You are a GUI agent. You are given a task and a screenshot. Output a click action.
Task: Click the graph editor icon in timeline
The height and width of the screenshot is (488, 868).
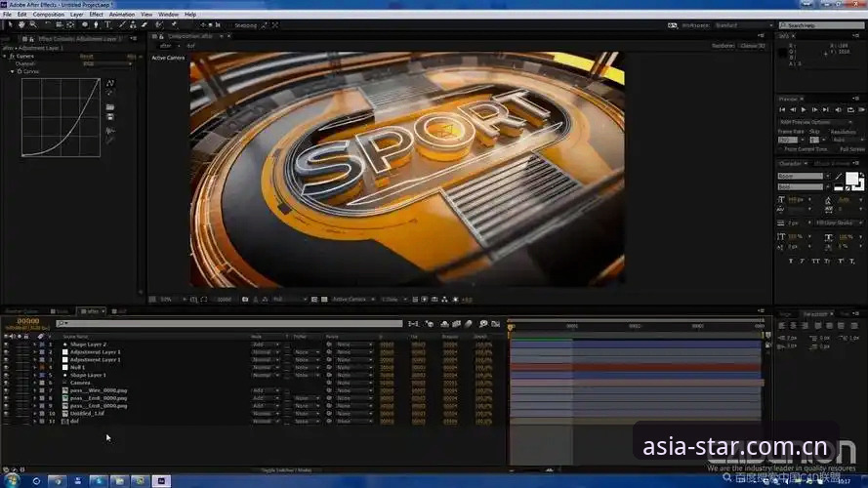[x=495, y=324]
